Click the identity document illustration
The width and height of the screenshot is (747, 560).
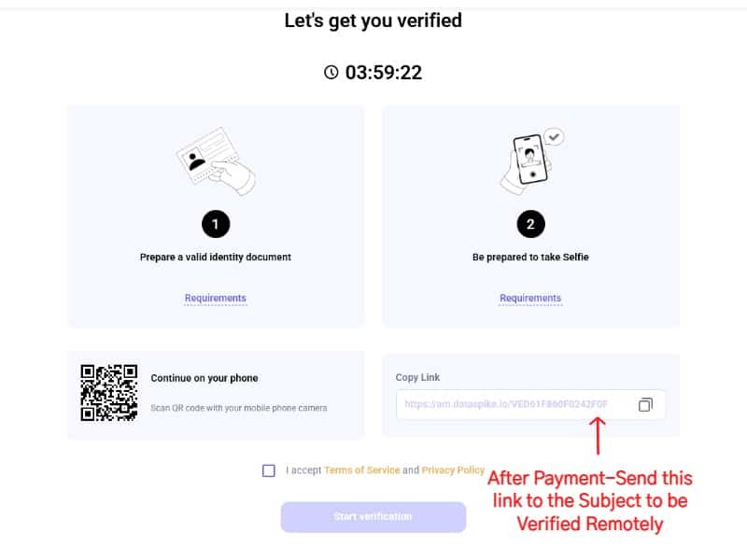point(216,161)
